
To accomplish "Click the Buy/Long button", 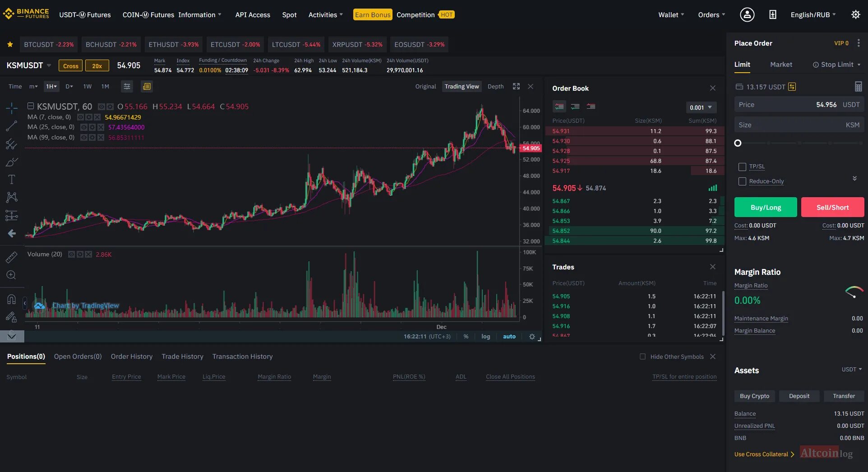I will (766, 207).
